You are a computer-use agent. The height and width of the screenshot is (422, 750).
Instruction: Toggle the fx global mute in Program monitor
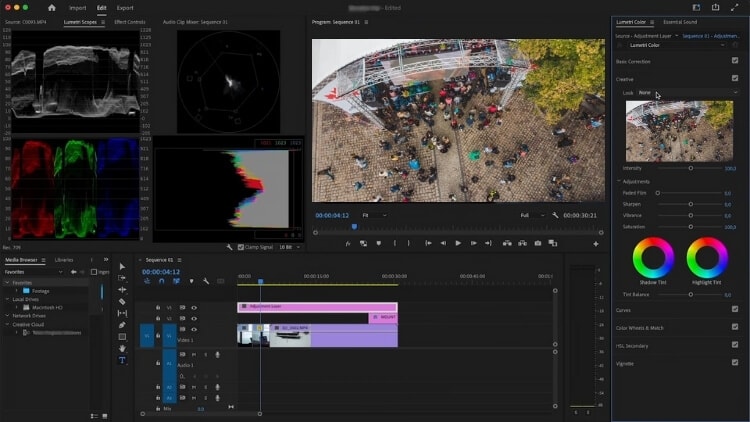point(348,243)
